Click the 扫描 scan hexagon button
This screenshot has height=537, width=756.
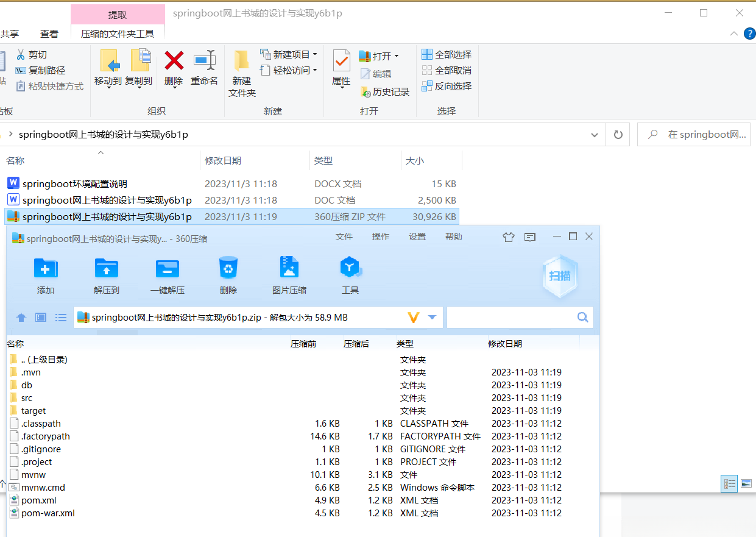click(x=560, y=276)
